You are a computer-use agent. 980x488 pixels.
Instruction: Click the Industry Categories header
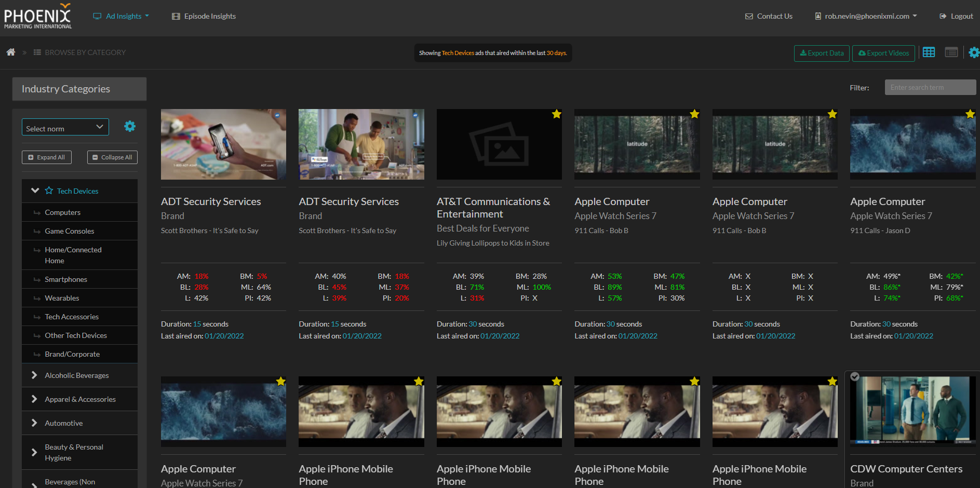[x=79, y=89]
